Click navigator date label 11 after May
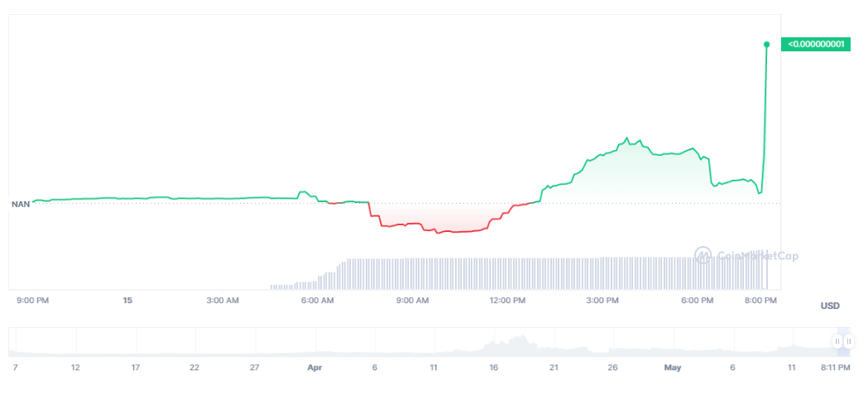 (792, 368)
